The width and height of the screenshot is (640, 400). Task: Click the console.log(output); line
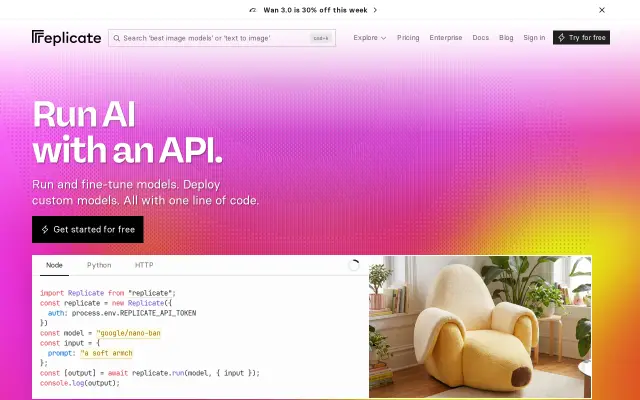(80, 383)
